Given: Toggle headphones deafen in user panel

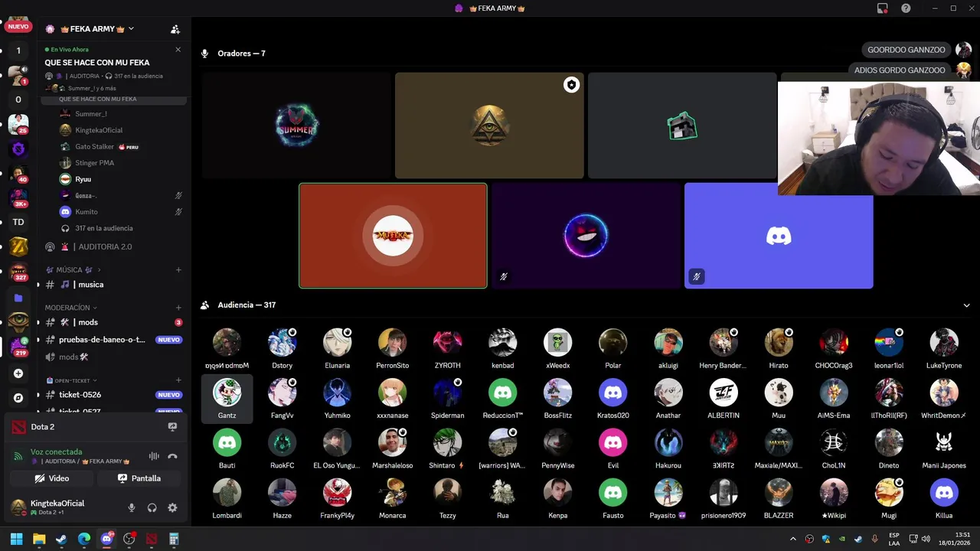Looking at the screenshot, I should [152, 507].
